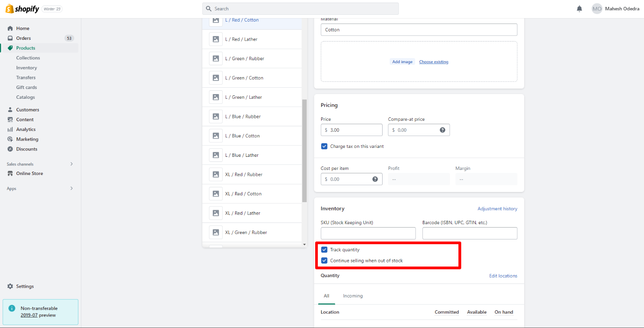Click the Online Store channel icon
The image size is (644, 328).
[x=10, y=174]
